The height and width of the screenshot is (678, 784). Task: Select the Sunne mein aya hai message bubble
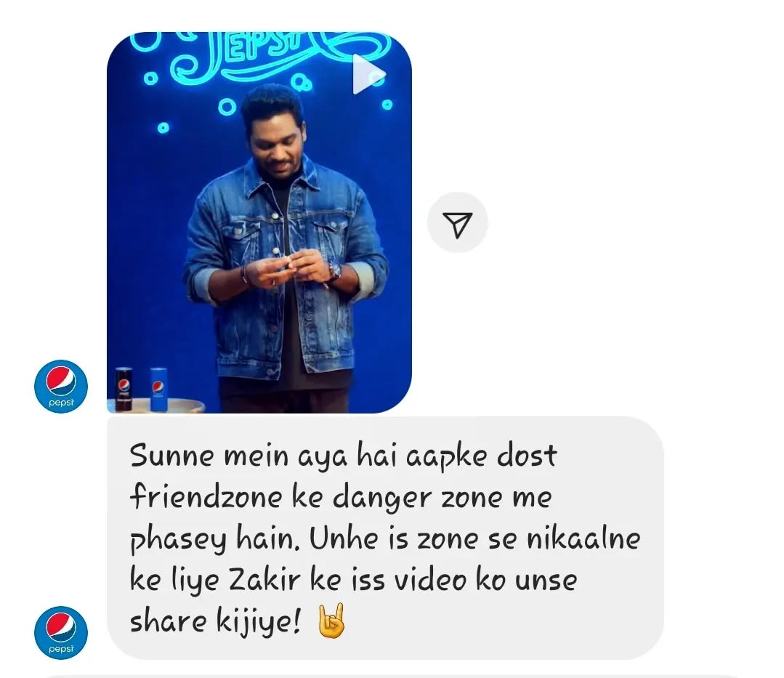pos(386,538)
